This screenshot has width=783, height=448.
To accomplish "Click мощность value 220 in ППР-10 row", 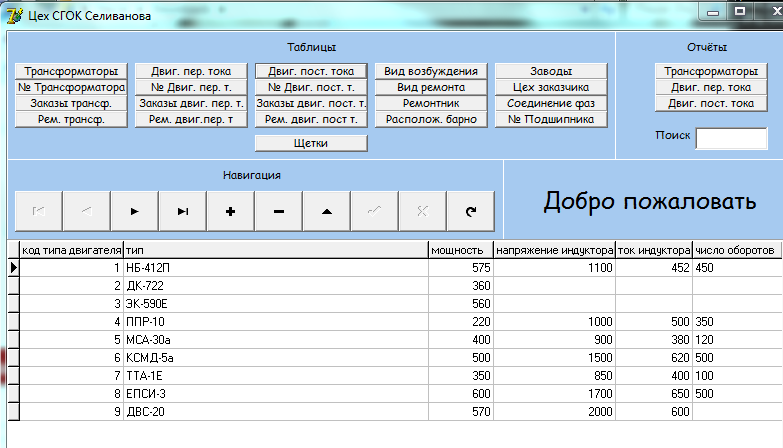I will (x=461, y=322).
